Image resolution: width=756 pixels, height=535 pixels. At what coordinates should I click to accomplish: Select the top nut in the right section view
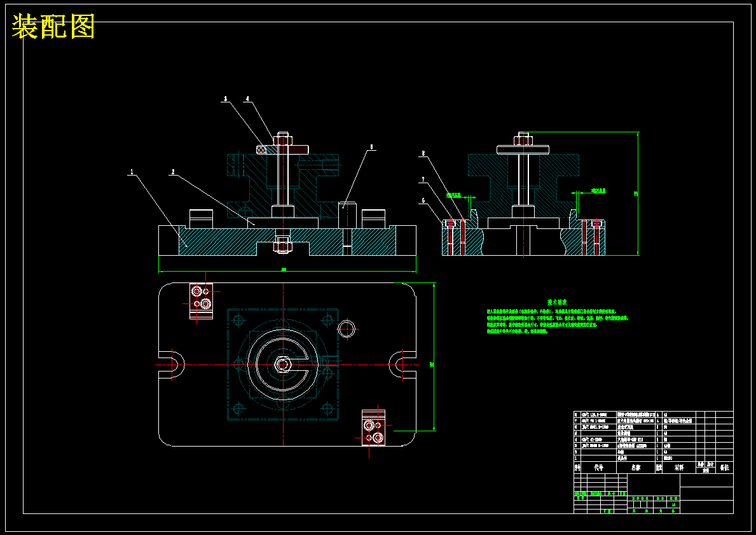pyautogui.click(x=523, y=140)
